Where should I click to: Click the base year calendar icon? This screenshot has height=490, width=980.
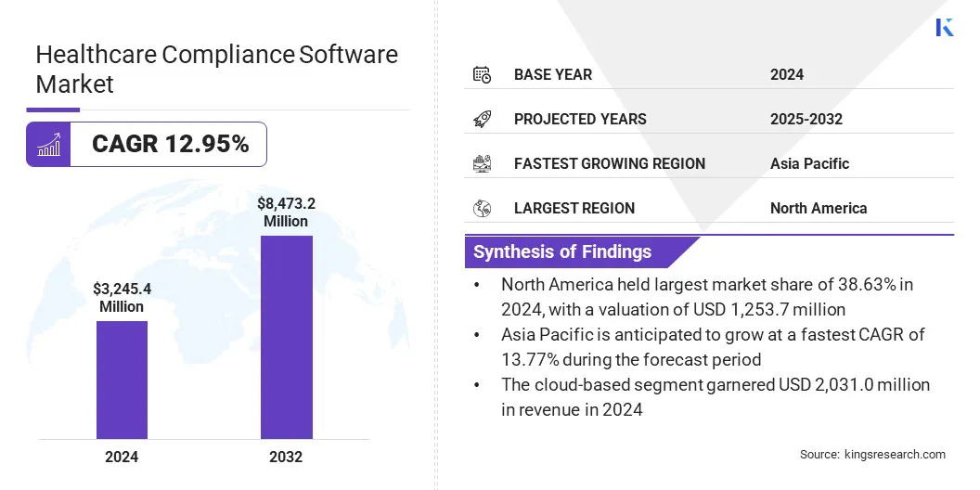pos(482,74)
